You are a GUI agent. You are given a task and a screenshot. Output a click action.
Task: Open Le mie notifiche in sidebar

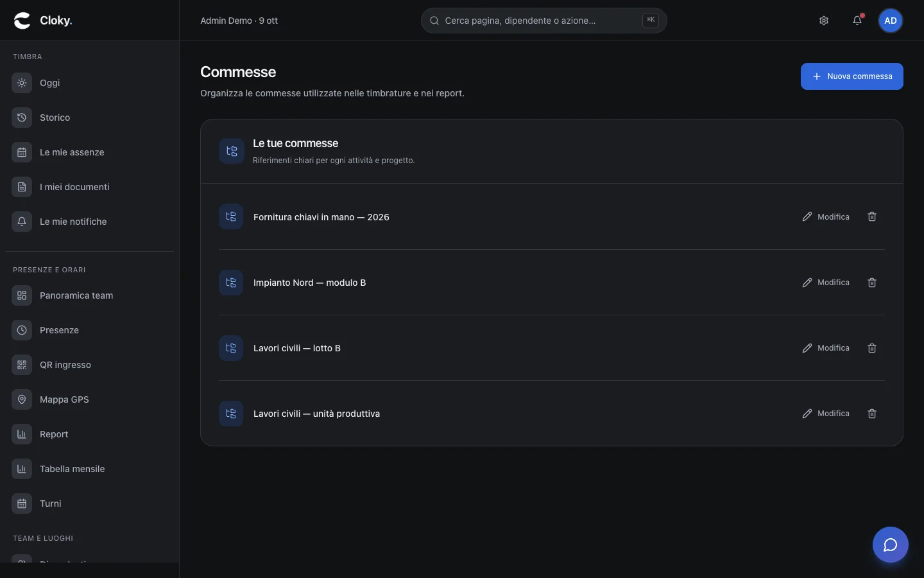89,222
